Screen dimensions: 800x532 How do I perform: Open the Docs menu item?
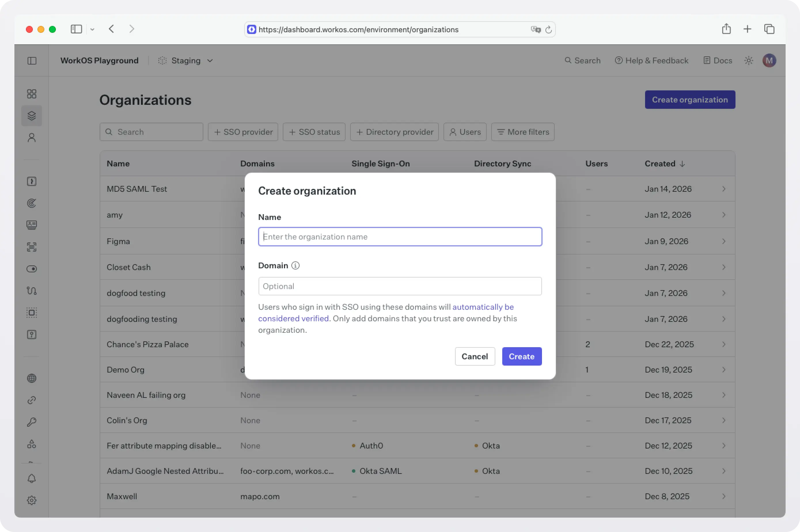pos(718,60)
